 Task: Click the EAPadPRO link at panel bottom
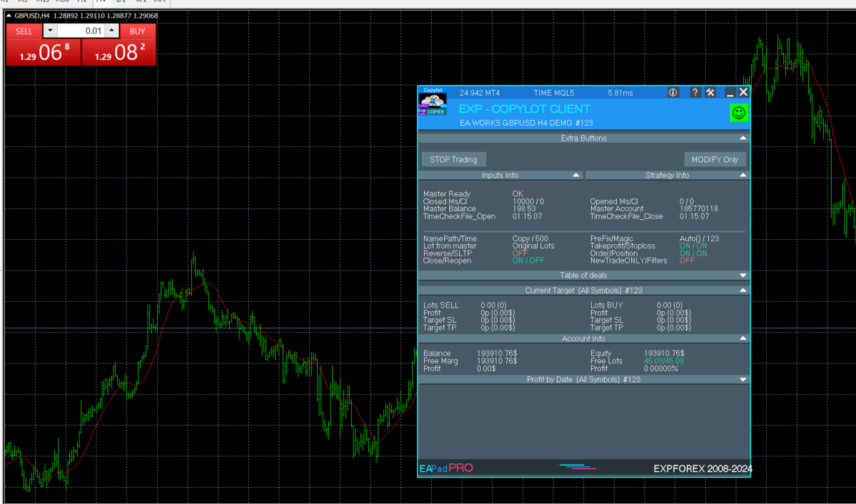point(446,468)
